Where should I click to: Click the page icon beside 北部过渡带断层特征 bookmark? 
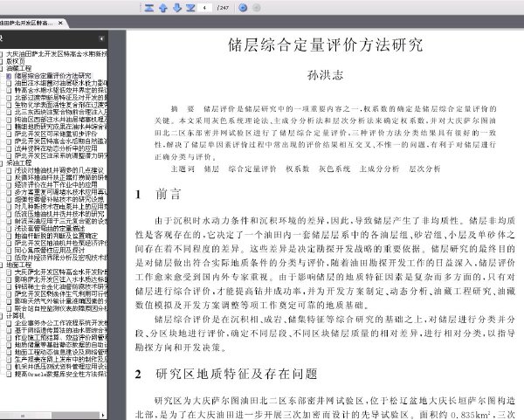point(9,98)
